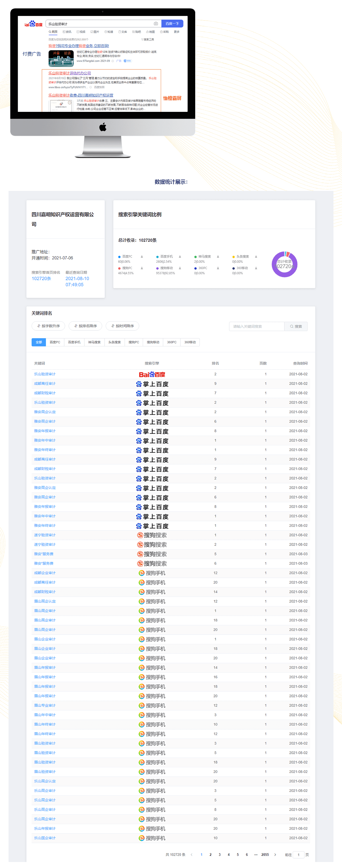Download the 百度手机 legend data
The image size is (342, 868).
(x=180, y=257)
